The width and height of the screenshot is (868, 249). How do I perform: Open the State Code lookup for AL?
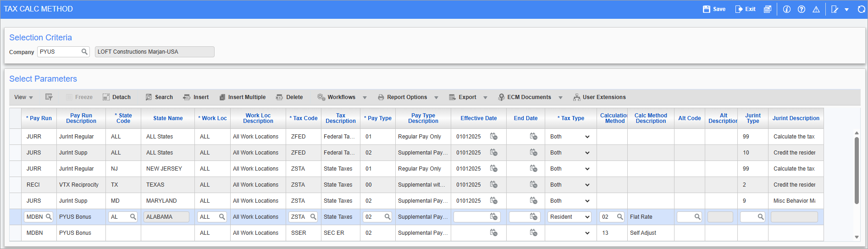[x=133, y=217]
